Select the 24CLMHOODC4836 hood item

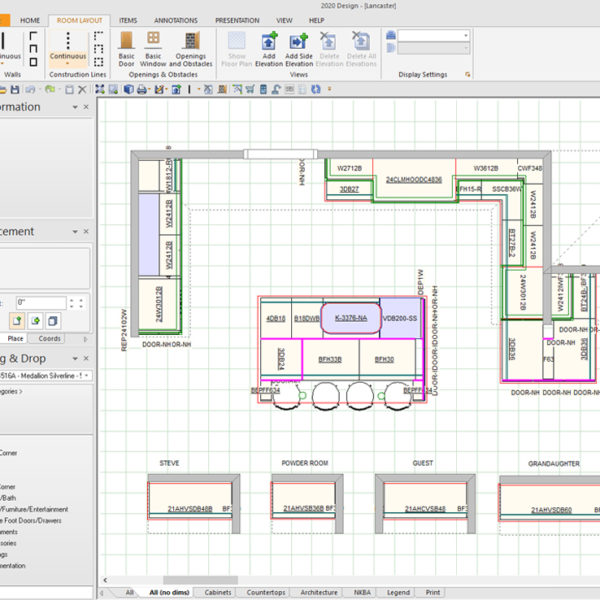413,179
